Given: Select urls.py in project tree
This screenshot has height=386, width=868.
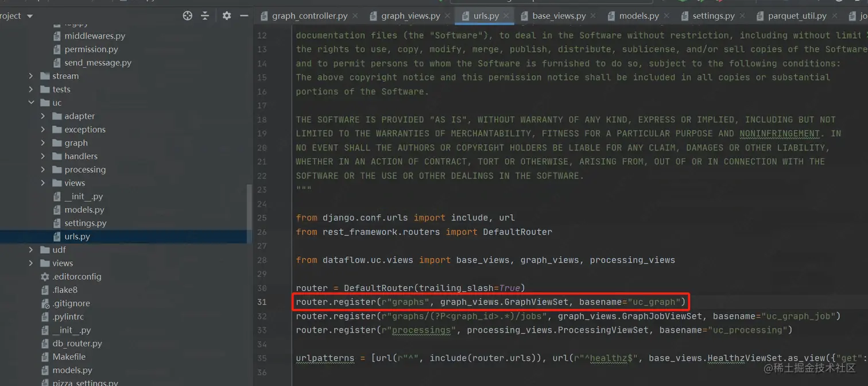Looking at the screenshot, I should click(77, 237).
